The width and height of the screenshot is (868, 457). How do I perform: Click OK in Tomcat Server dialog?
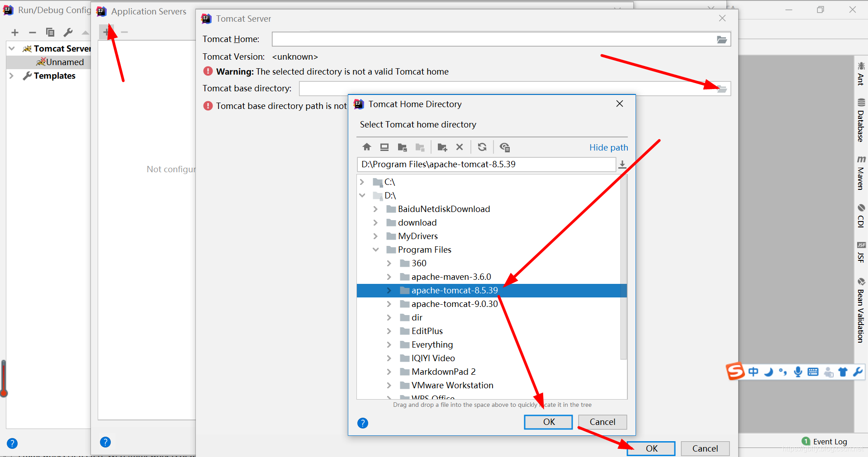(651, 448)
